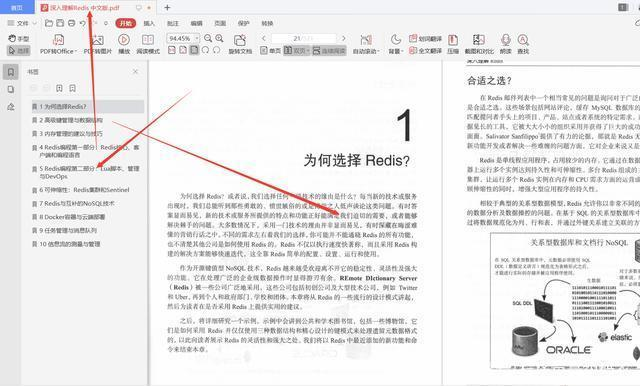Open file with the folder icon

49,23
